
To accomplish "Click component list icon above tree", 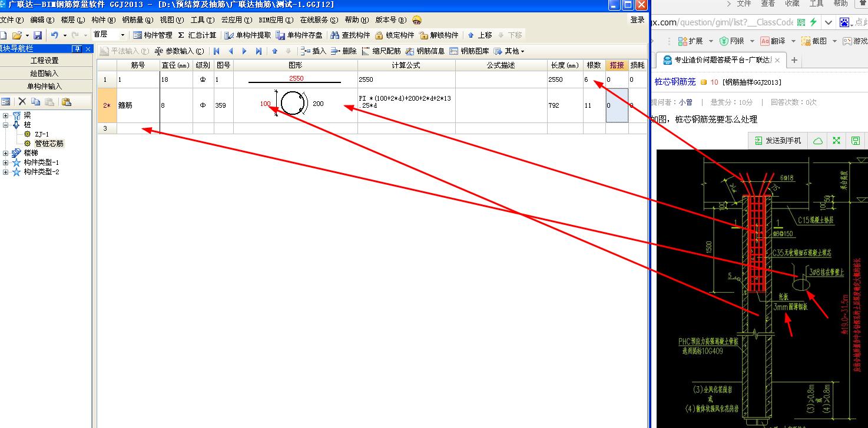I will 6,102.
